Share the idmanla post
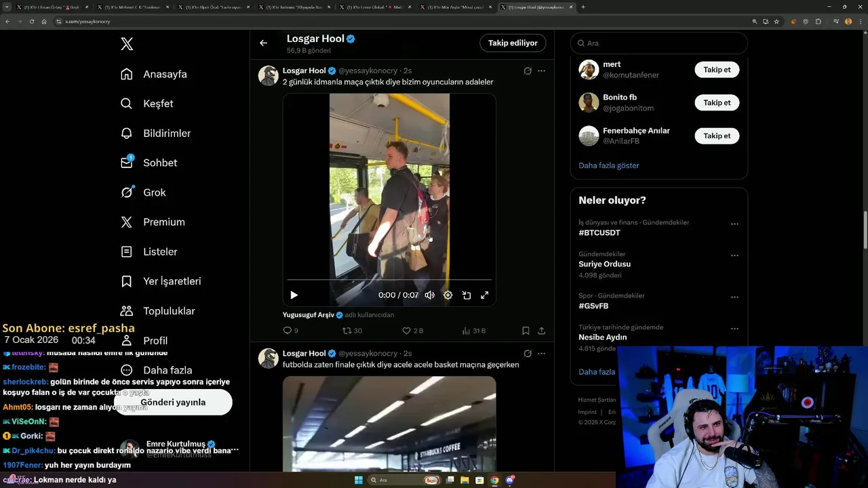Viewport: 868px width, 488px height. tap(541, 331)
